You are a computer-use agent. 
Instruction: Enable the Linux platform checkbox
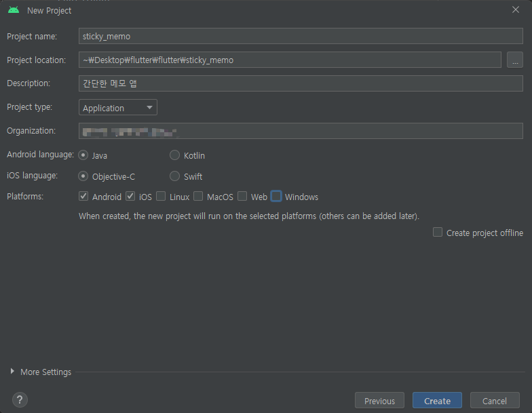click(161, 197)
